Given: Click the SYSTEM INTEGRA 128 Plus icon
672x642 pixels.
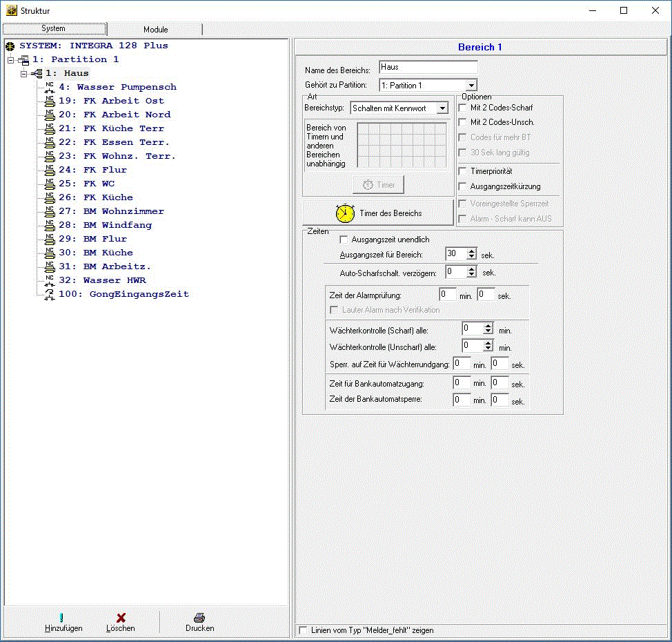Looking at the screenshot, I should 10,46.
